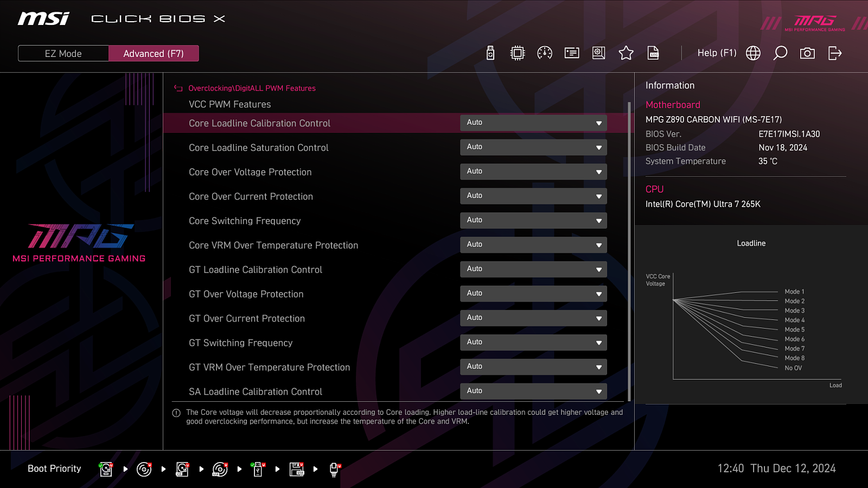Image resolution: width=868 pixels, height=488 pixels.
Task: Select the USB optical disc boot icon
Action: coord(220,469)
